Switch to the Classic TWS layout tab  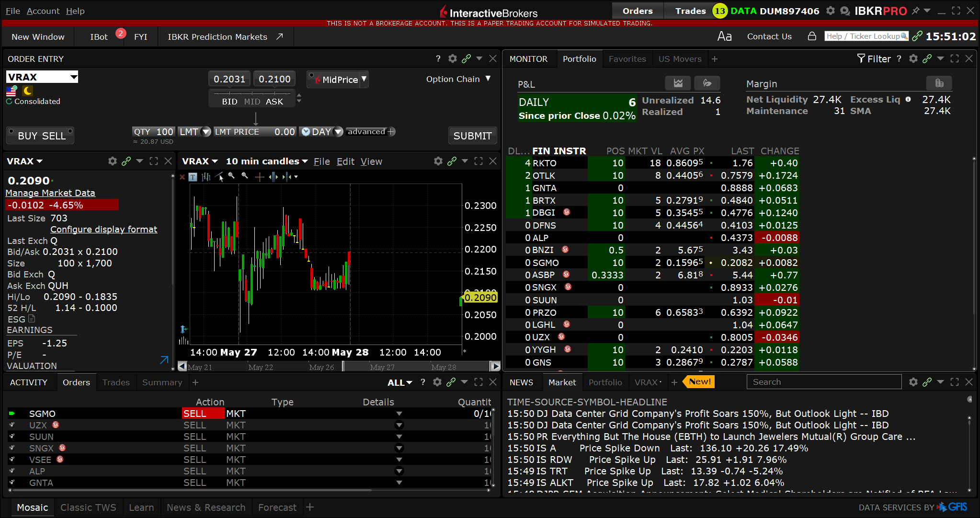pos(88,507)
